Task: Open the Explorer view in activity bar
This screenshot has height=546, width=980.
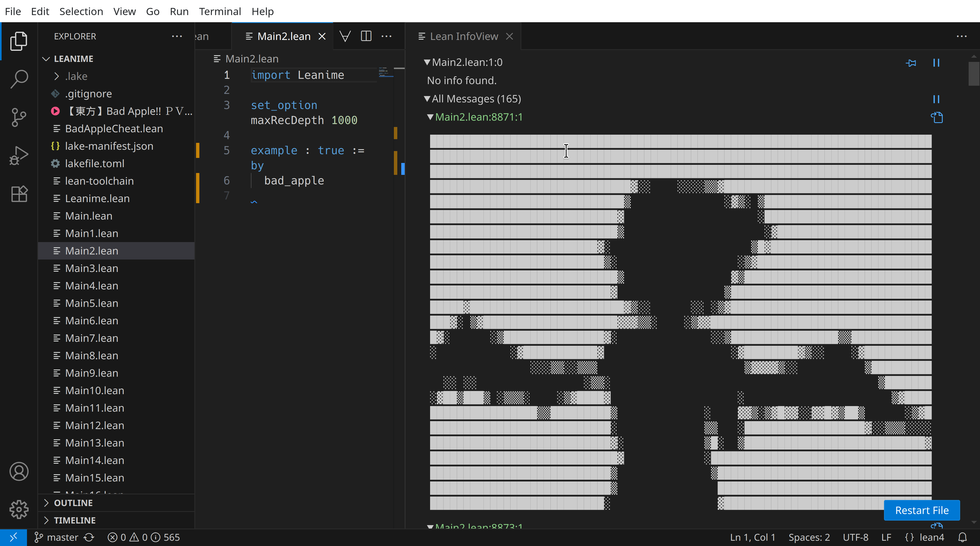Action: click(x=19, y=41)
